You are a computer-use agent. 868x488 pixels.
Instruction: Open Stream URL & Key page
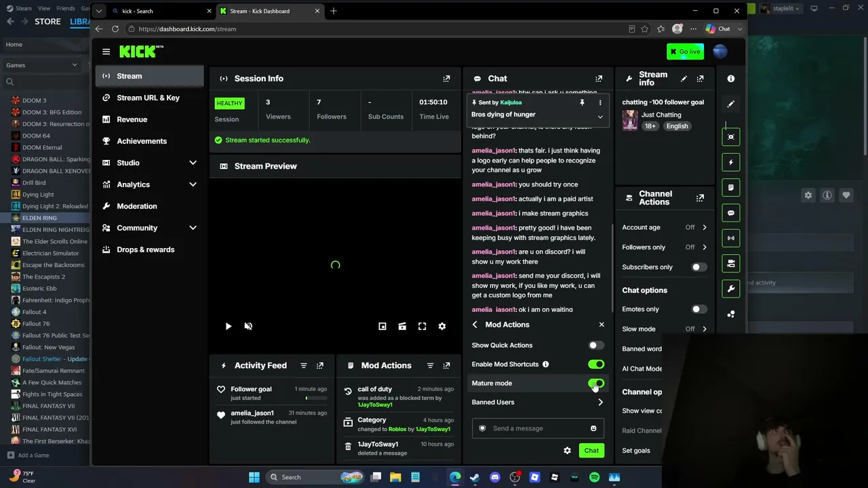pyautogui.click(x=150, y=98)
